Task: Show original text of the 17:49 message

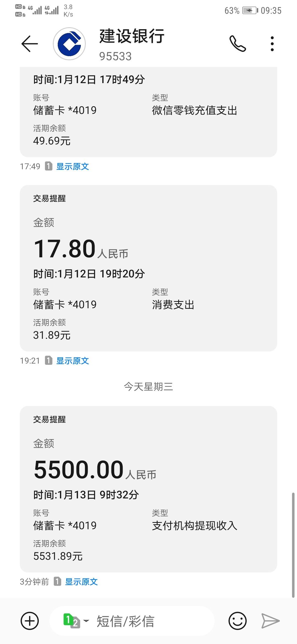Action: click(x=73, y=167)
